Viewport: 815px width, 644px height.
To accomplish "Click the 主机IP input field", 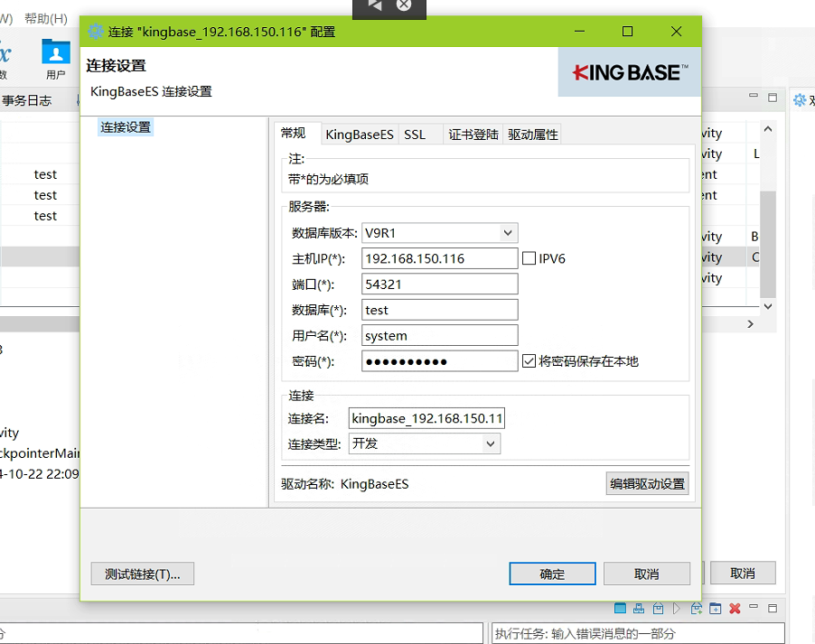I will click(439, 258).
